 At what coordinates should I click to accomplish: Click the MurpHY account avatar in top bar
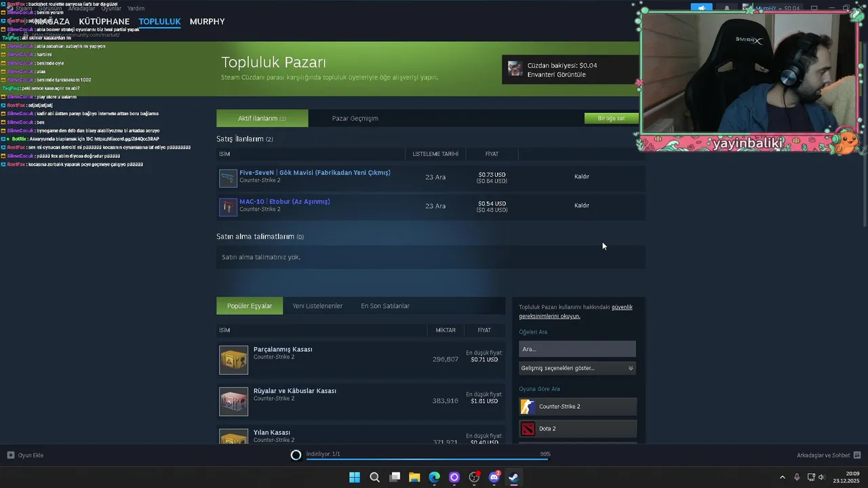[x=747, y=8]
